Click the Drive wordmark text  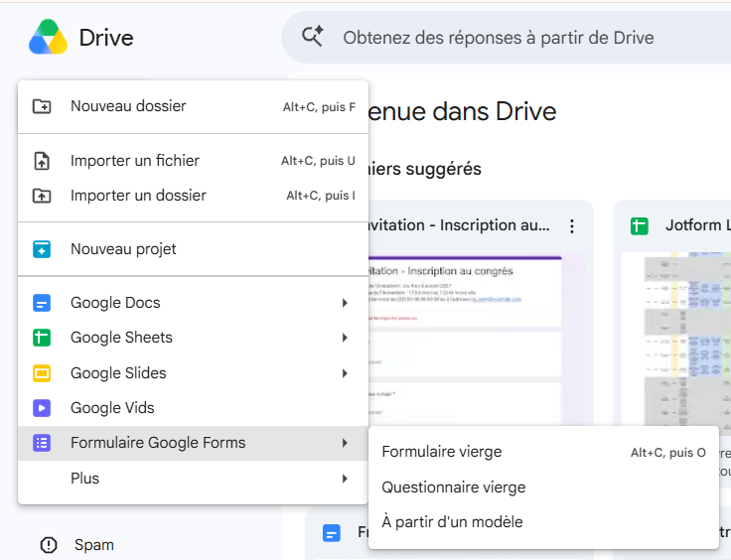coord(106,38)
